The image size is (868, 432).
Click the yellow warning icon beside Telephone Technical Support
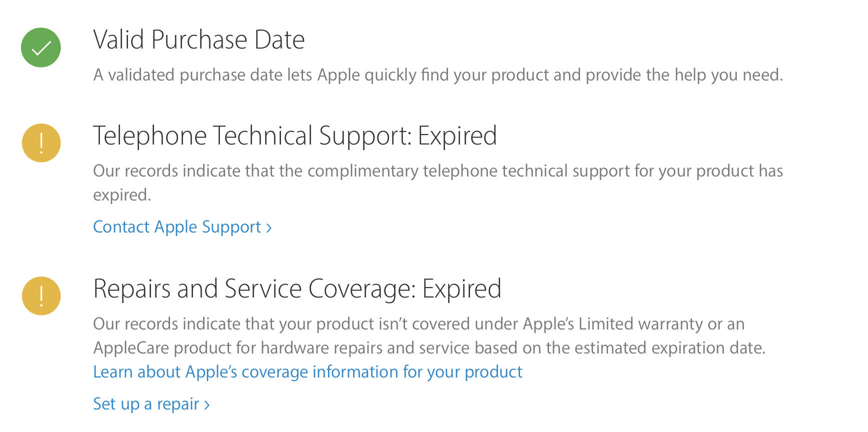[x=41, y=143]
